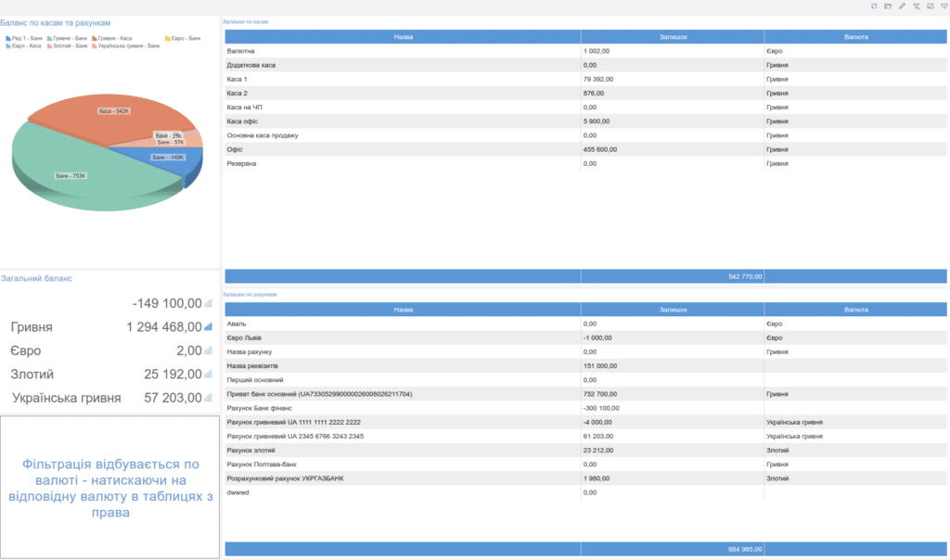
Task: Click the refresh dashboard icon
Action: pyautogui.click(x=874, y=6)
